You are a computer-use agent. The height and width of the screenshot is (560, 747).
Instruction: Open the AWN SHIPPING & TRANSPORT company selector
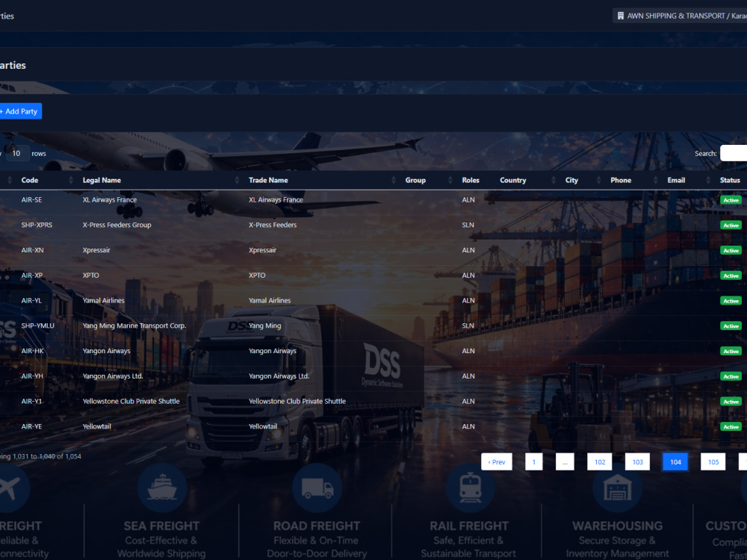680,16
